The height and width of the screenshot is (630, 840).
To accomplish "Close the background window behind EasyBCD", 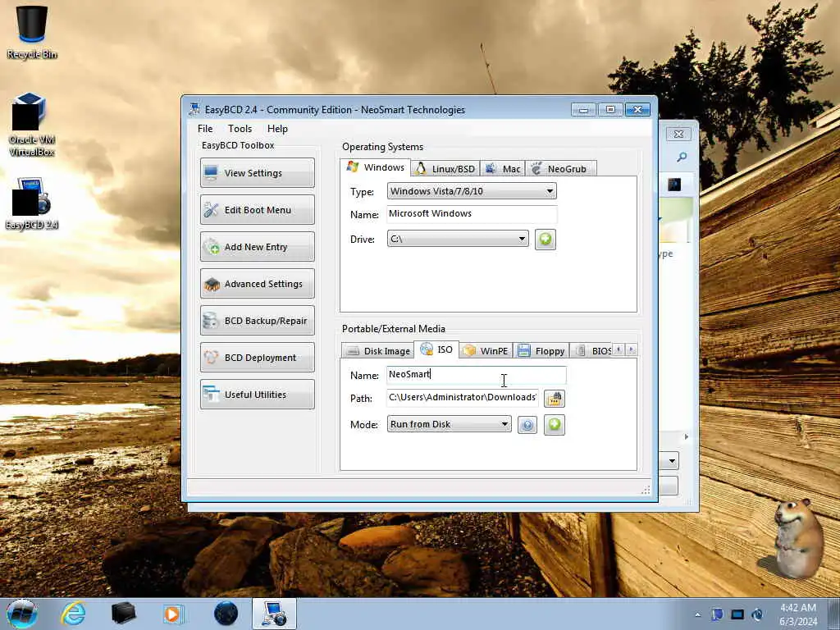I will [678, 134].
